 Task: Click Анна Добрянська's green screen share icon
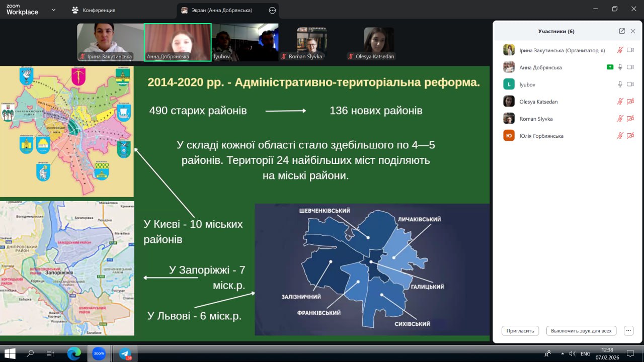click(610, 67)
